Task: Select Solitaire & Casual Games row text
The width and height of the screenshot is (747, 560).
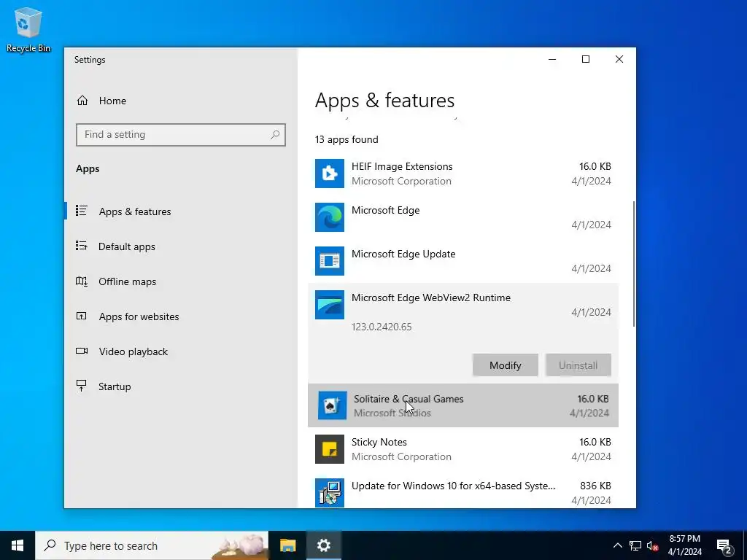Action: pyautogui.click(x=409, y=399)
